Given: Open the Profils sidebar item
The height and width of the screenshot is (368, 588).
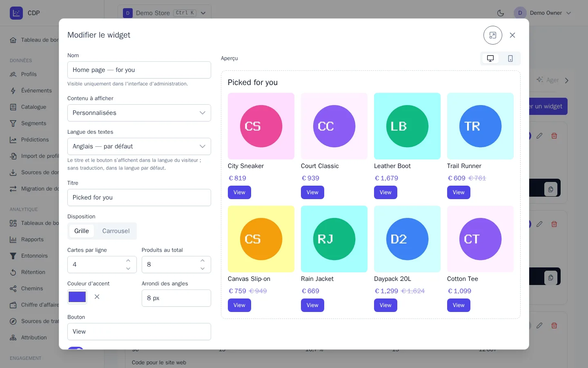Looking at the screenshot, I should click(x=29, y=74).
